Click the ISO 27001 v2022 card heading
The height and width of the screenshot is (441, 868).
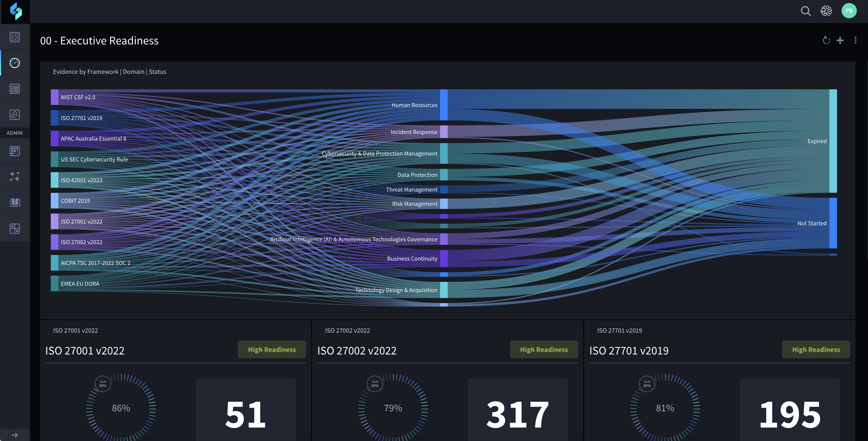(x=85, y=350)
